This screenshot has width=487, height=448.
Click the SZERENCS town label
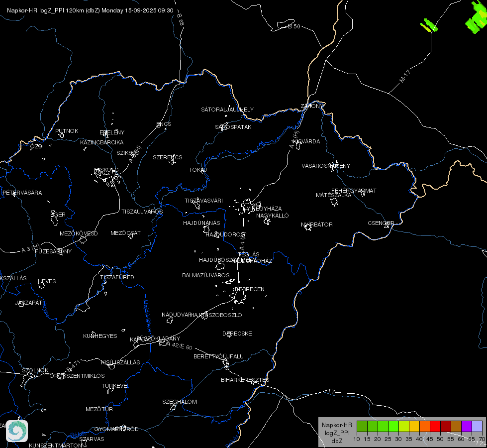168,157
